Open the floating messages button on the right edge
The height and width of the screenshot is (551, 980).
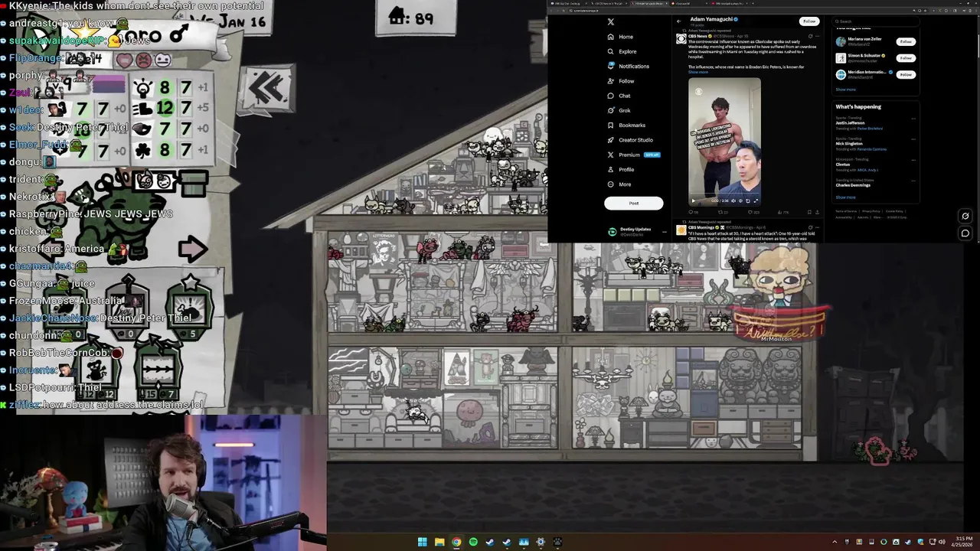[965, 233]
